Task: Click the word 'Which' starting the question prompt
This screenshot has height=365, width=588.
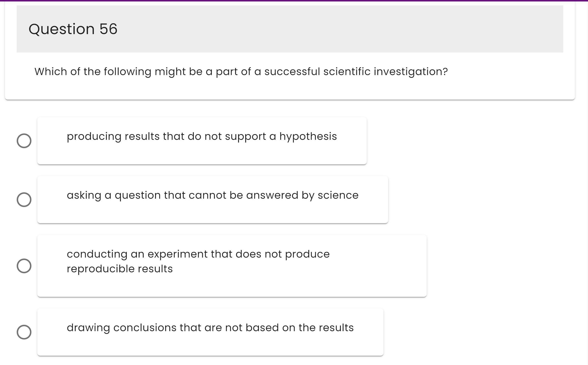Action: 50,72
